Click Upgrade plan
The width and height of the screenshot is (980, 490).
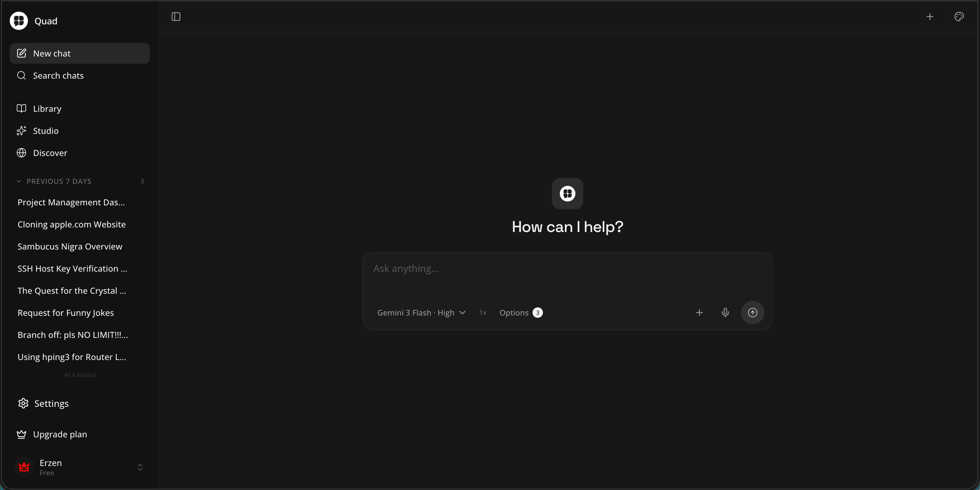(60, 434)
